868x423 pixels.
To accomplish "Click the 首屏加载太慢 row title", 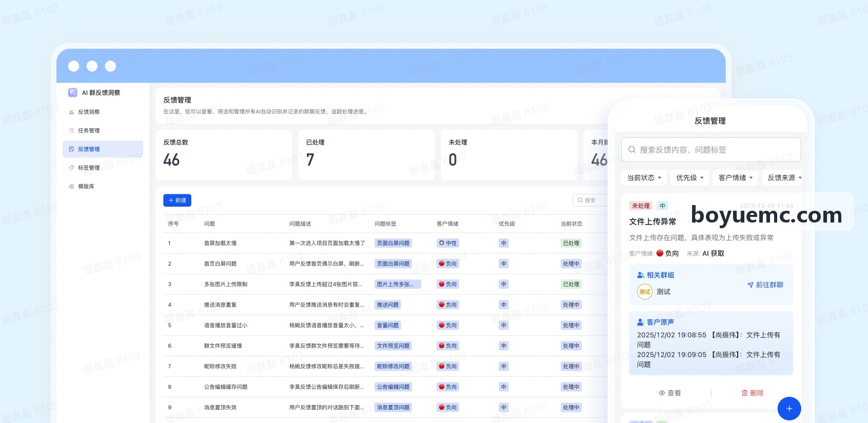I will pos(220,243).
